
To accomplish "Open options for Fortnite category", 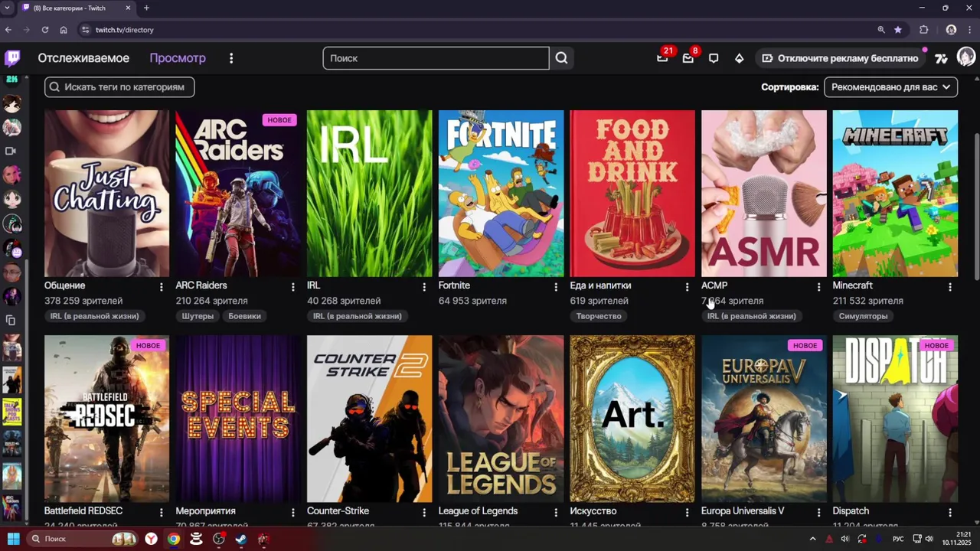I will [556, 286].
